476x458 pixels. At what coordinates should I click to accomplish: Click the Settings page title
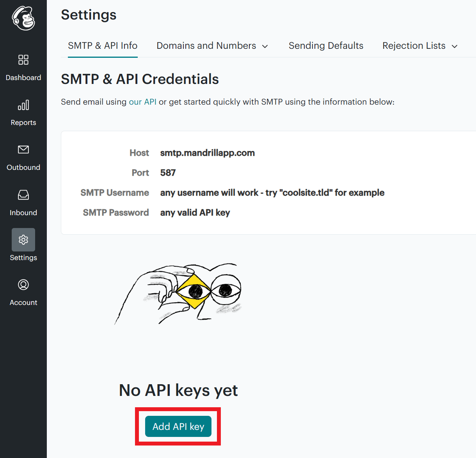[x=89, y=15]
